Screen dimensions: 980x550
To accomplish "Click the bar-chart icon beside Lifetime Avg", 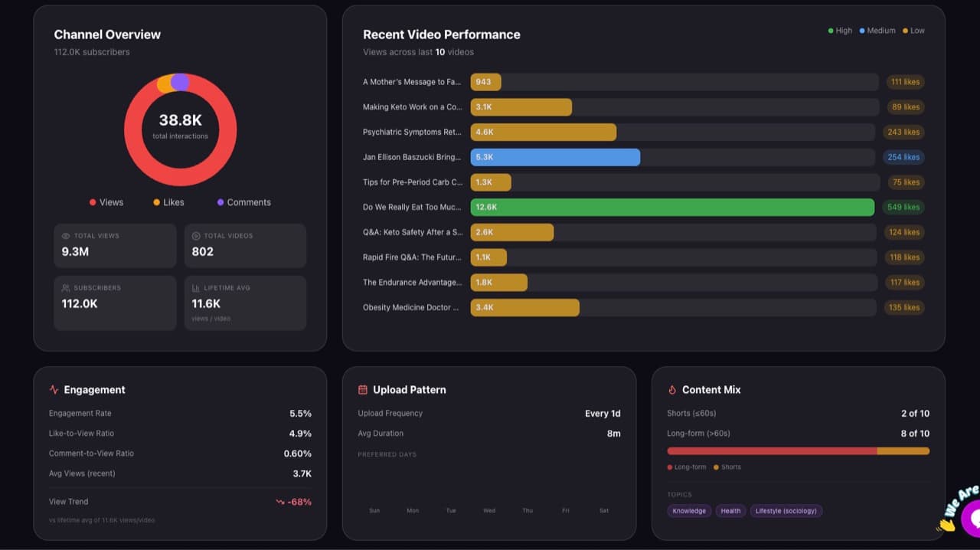I will (196, 288).
